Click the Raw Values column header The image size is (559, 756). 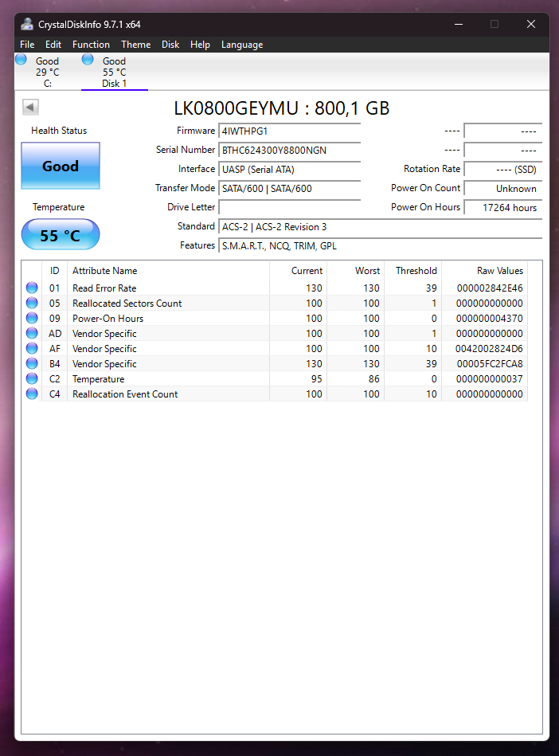coord(485,271)
